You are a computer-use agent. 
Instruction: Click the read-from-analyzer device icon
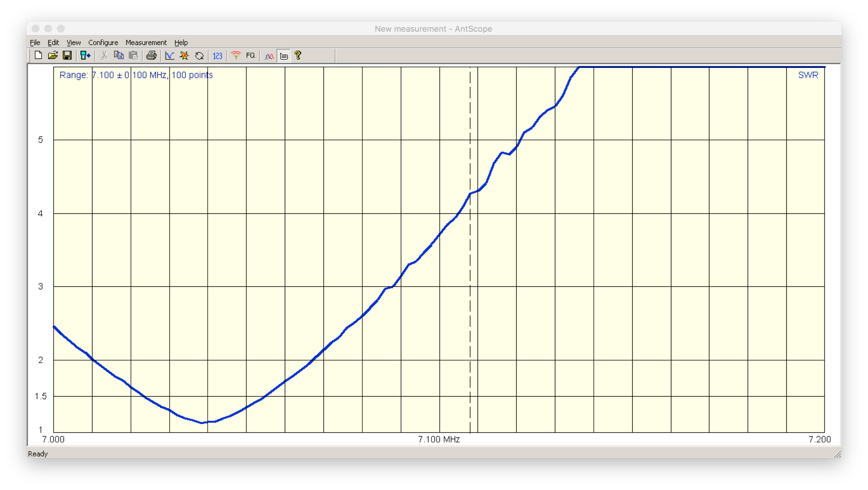coord(85,56)
